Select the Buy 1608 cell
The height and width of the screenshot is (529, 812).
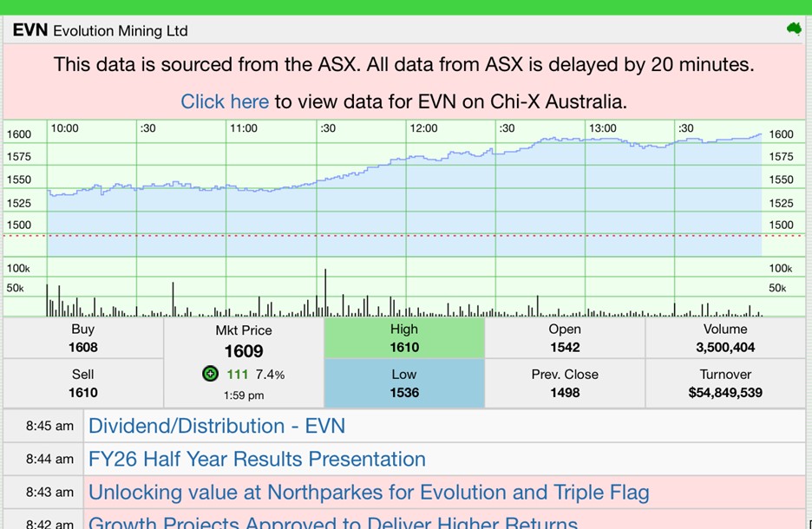[83, 339]
